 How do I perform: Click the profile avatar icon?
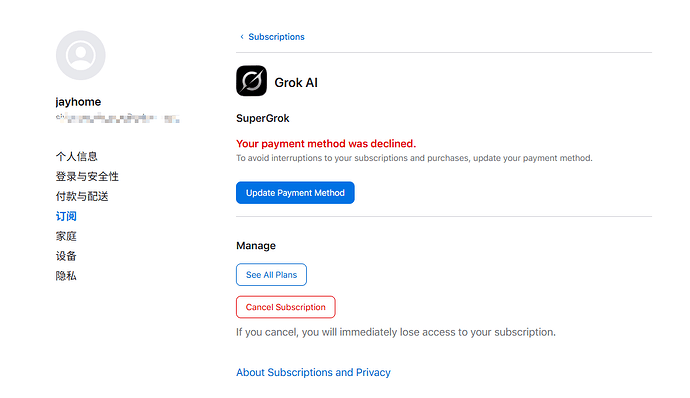click(x=81, y=55)
